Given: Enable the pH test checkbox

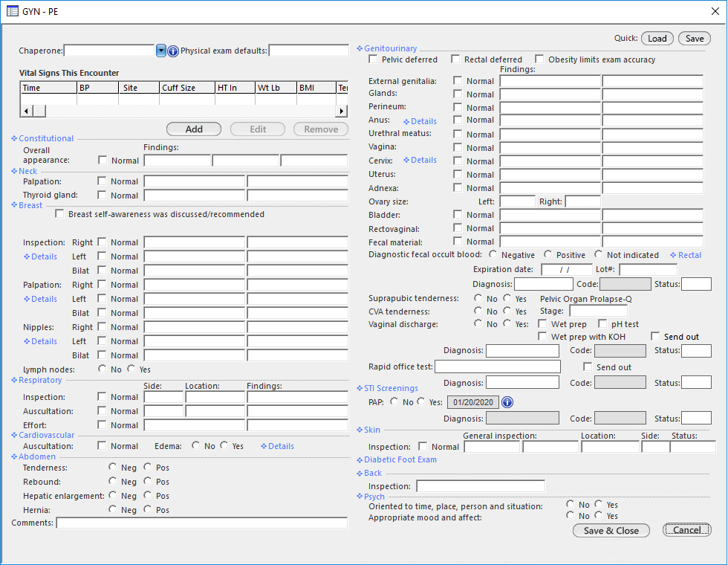Looking at the screenshot, I should pyautogui.click(x=602, y=324).
